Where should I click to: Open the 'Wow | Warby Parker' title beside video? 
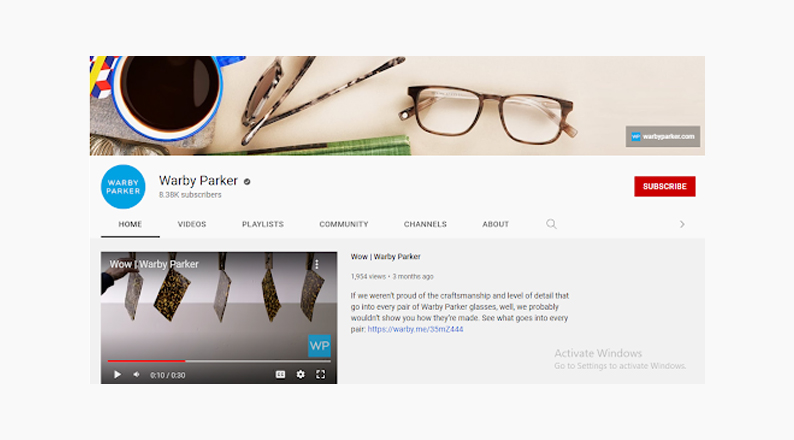386,257
